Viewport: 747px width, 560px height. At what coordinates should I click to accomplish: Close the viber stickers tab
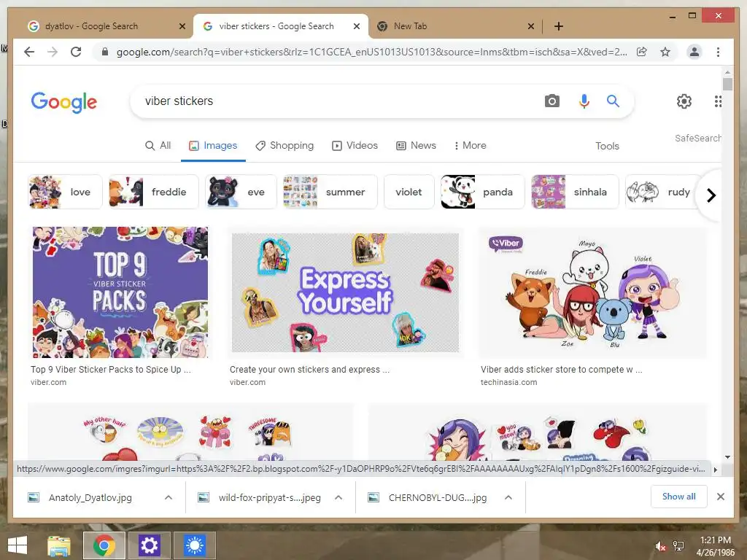point(356,26)
